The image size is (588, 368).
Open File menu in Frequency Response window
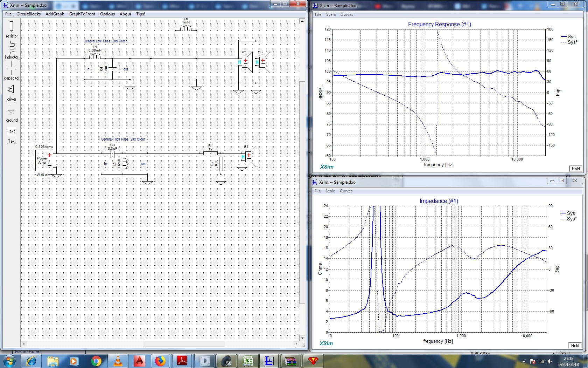pyautogui.click(x=318, y=14)
